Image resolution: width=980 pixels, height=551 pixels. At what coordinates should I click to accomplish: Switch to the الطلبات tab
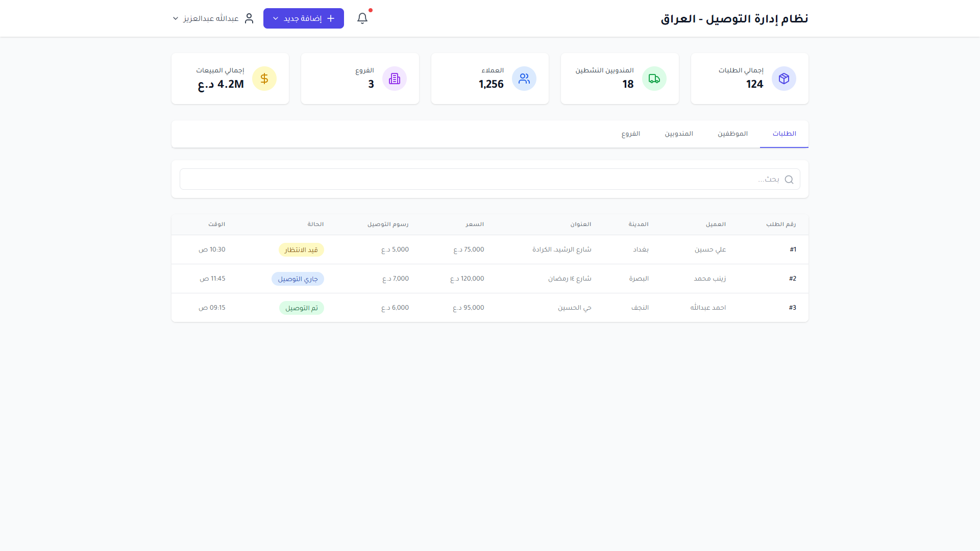tap(784, 134)
